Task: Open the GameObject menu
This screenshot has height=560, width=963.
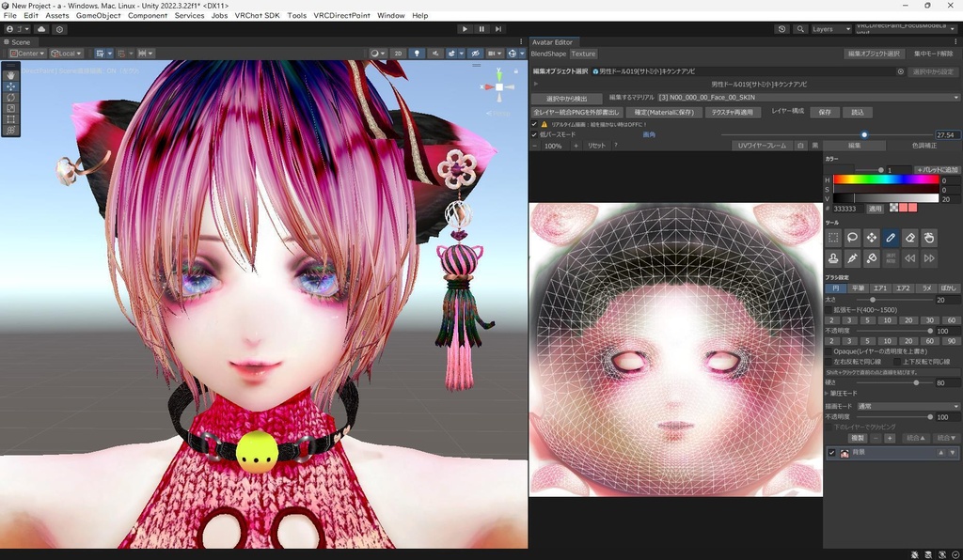Action: tap(98, 15)
